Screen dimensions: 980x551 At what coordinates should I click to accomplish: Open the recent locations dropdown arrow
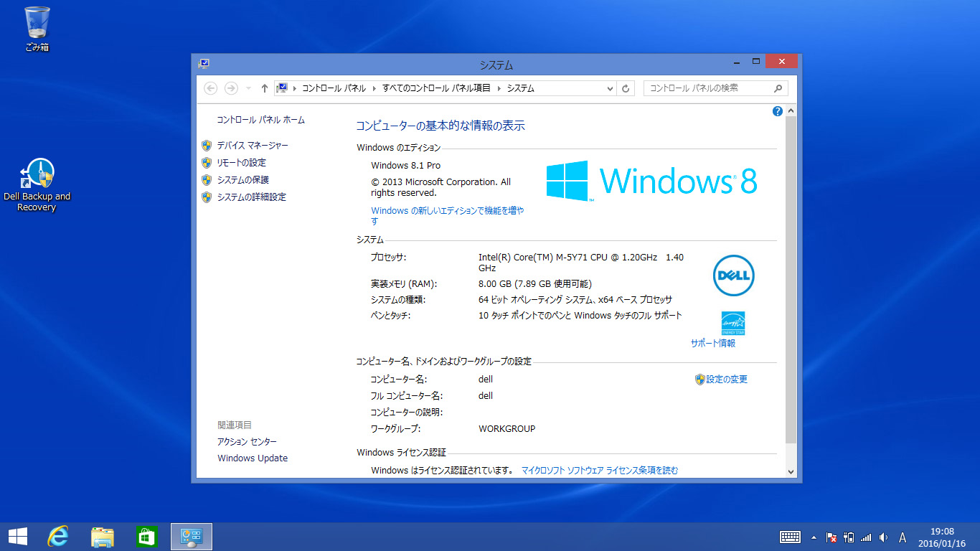pyautogui.click(x=248, y=88)
